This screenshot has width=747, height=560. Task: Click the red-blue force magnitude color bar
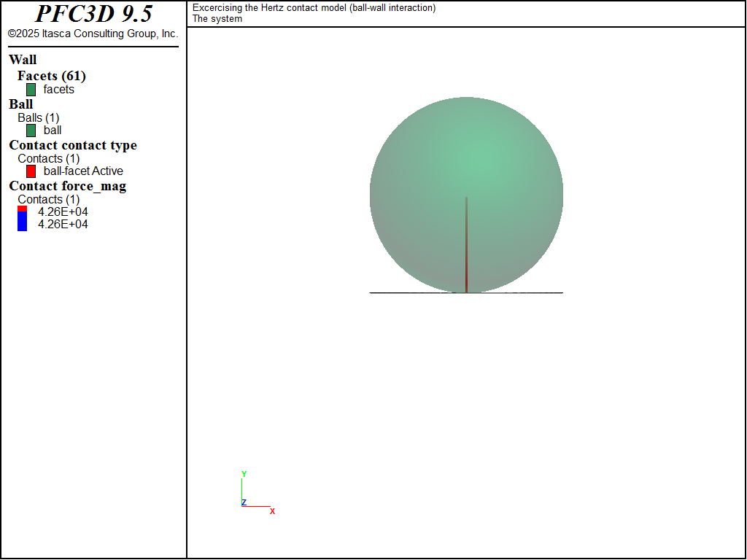22,219
